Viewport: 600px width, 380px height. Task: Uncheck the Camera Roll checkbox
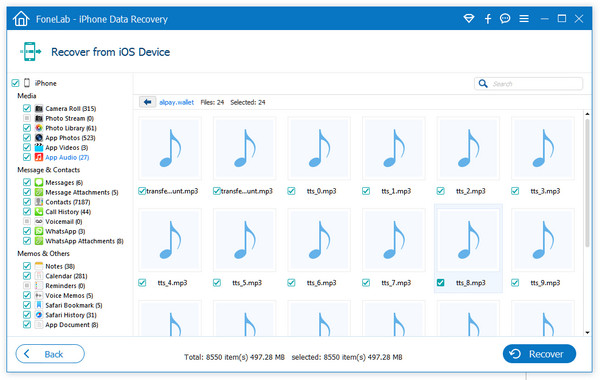(x=27, y=108)
